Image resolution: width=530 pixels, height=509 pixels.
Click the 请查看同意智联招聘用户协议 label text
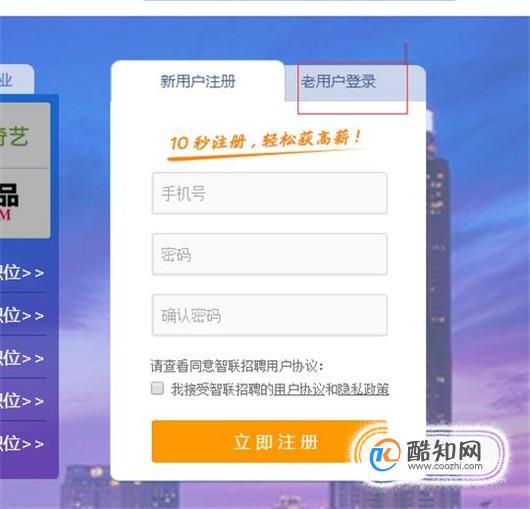point(237,366)
